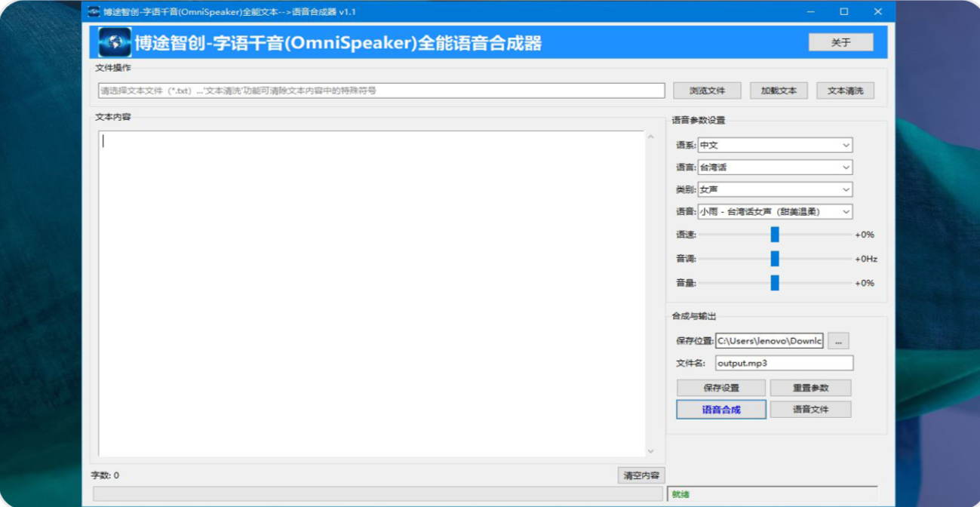Image resolution: width=980 pixels, height=507 pixels.
Task: Click the 重置参数 button
Action: (x=810, y=388)
